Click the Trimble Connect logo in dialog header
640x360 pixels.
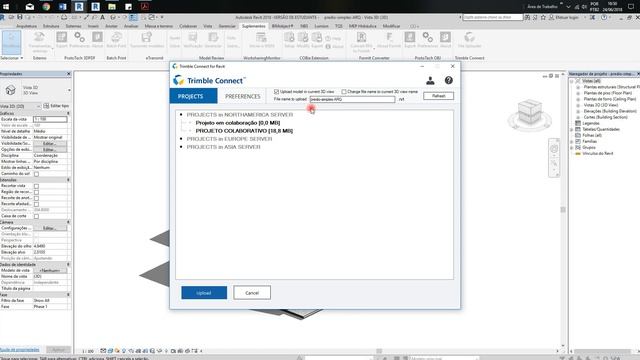click(x=209, y=80)
